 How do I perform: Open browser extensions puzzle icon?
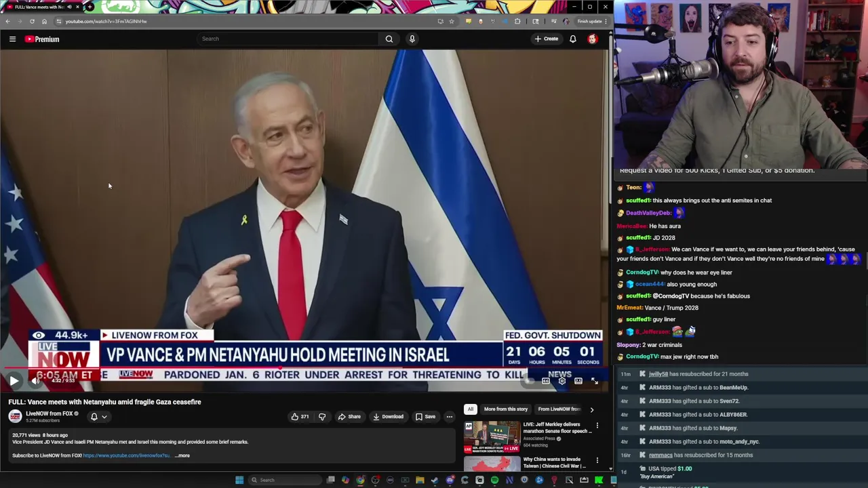pyautogui.click(x=517, y=21)
